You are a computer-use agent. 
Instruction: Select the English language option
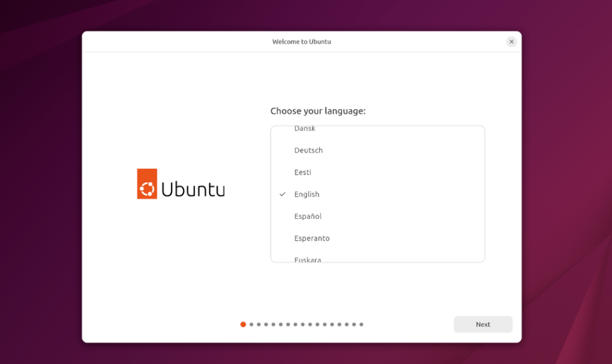[x=307, y=194]
